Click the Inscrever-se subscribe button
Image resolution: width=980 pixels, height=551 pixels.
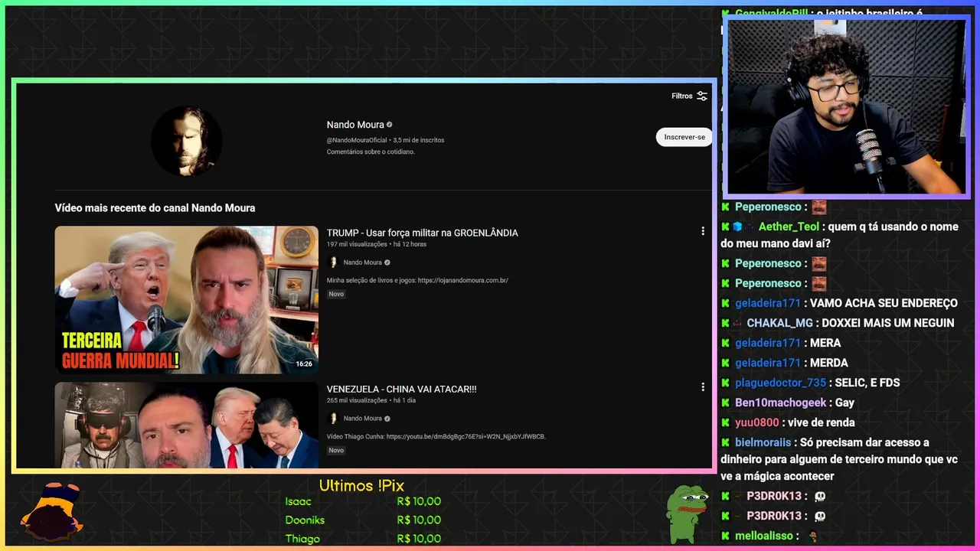[684, 137]
